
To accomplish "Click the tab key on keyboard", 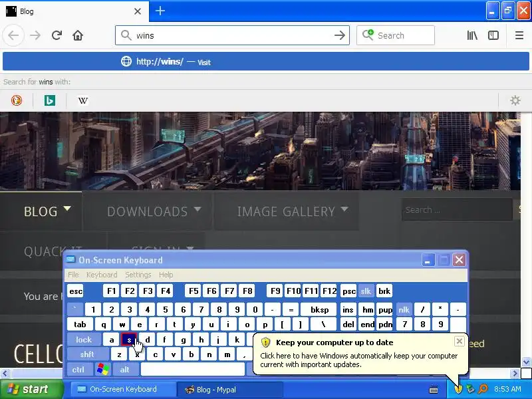I will pyautogui.click(x=80, y=325).
